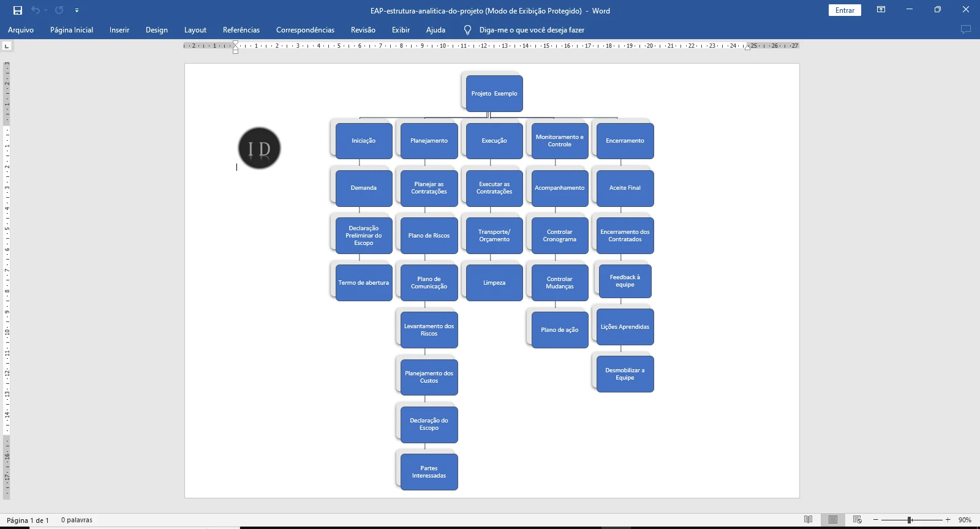Viewport: 980px width, 529px height.
Task: Click the tab stop selector on ruler
Action: click(7, 46)
